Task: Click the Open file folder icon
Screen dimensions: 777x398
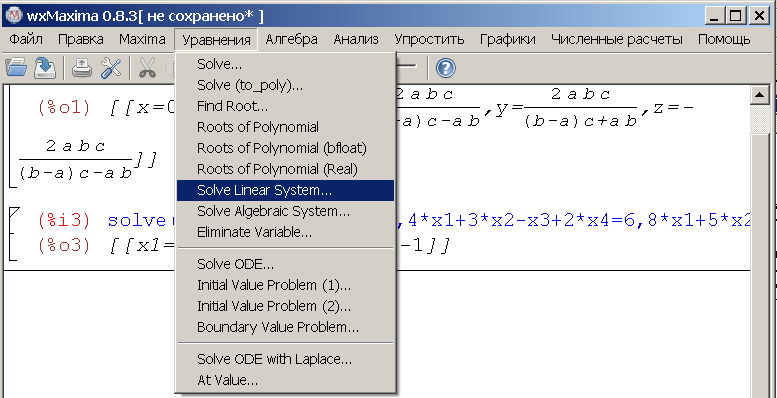Action: [x=15, y=67]
